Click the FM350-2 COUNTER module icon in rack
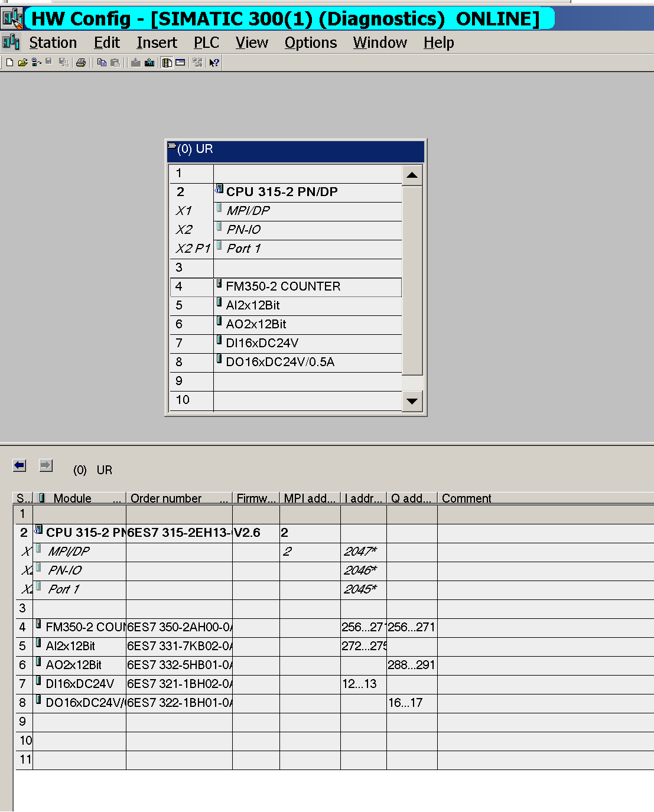This screenshot has height=812, width=654. coord(219,283)
